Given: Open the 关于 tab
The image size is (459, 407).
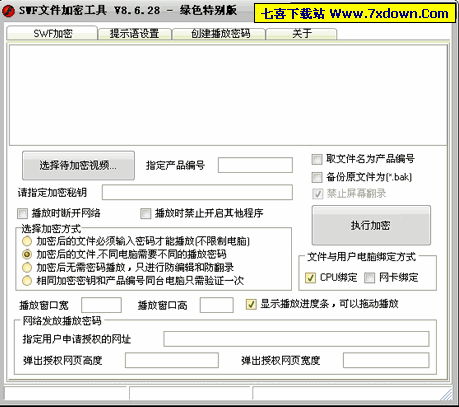Looking at the screenshot, I should click(x=302, y=34).
